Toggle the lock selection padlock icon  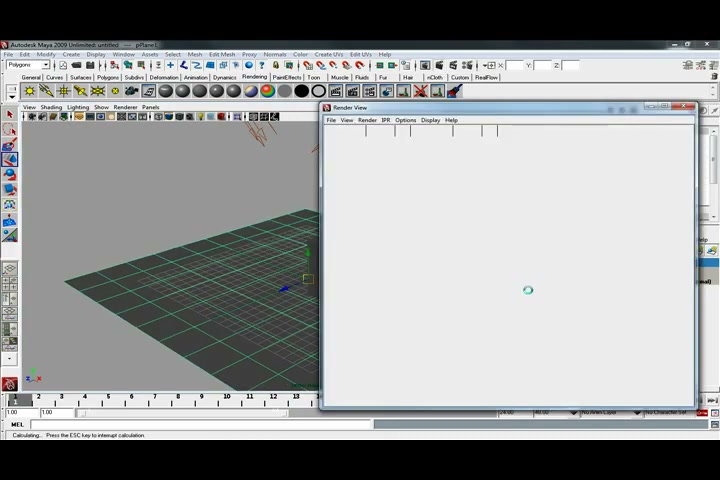(276, 65)
